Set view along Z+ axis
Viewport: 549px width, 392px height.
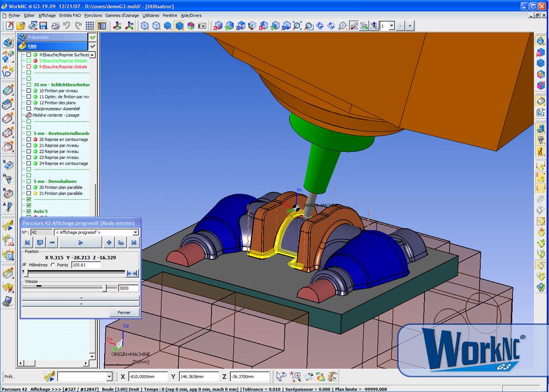[241, 26]
